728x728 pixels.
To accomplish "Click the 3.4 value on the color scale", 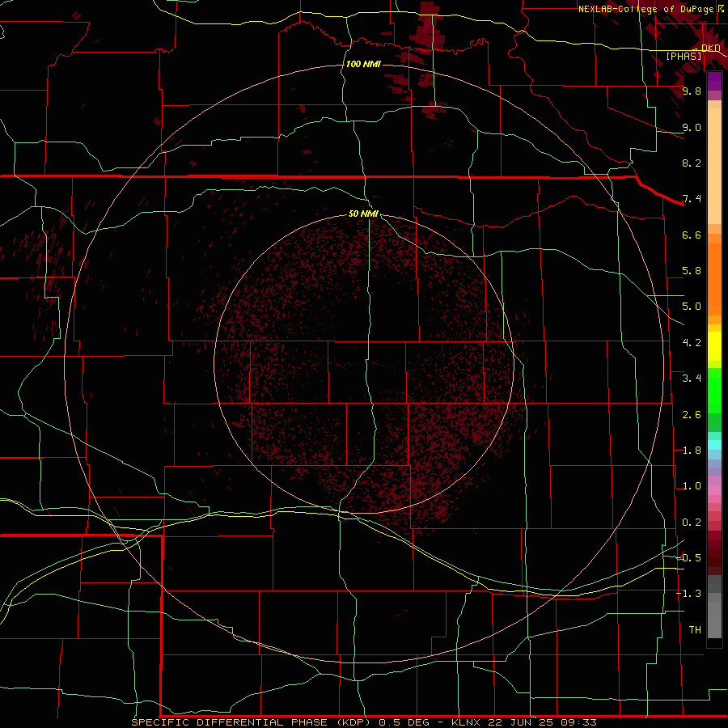I will 692,379.
